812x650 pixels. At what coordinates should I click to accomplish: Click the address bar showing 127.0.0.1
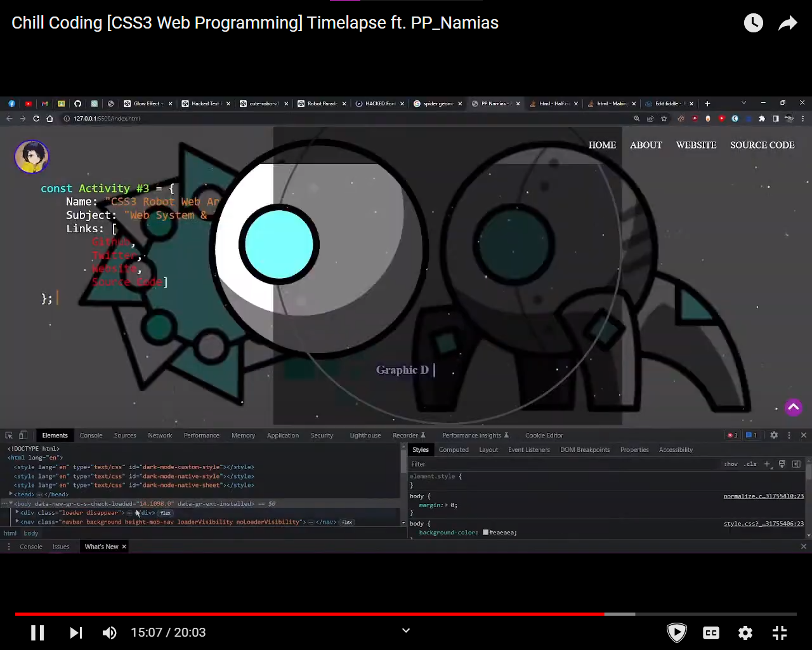click(x=343, y=119)
